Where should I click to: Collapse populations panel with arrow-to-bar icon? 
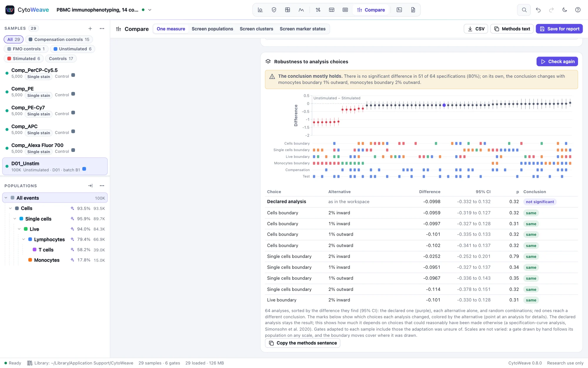90,186
